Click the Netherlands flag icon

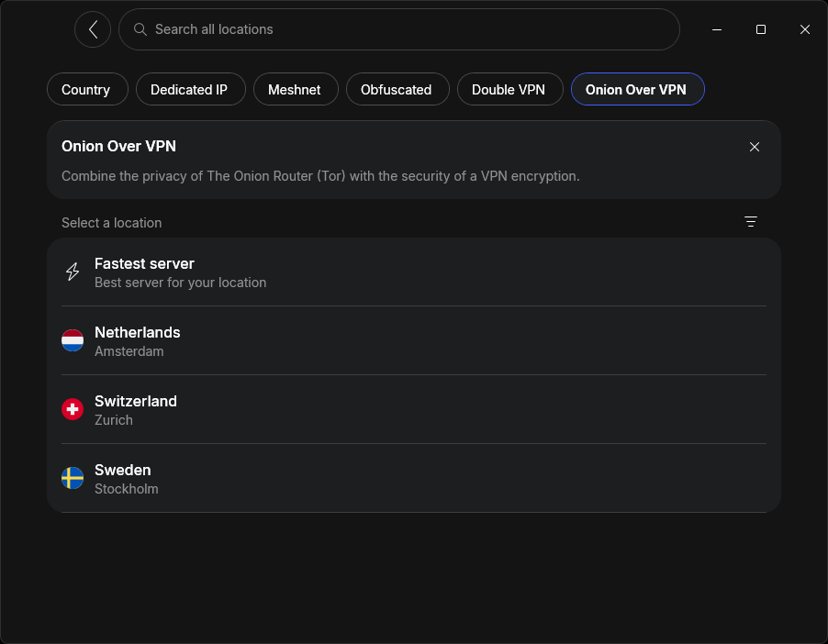(73, 340)
